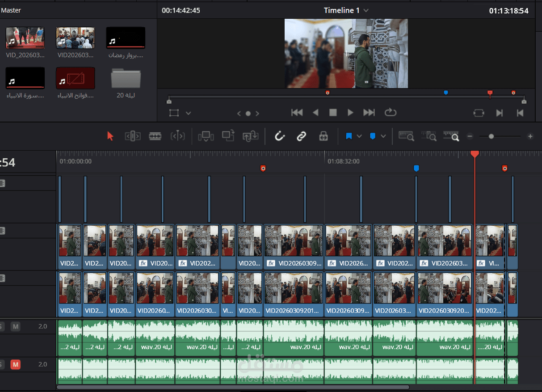Open the Timeline 1 name dropdown

[366, 10]
